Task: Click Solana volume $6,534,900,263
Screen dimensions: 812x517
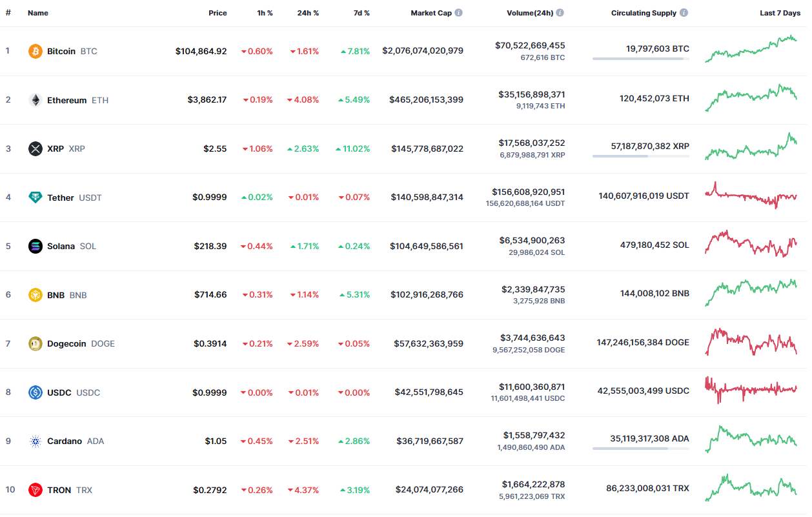Action: (532, 240)
